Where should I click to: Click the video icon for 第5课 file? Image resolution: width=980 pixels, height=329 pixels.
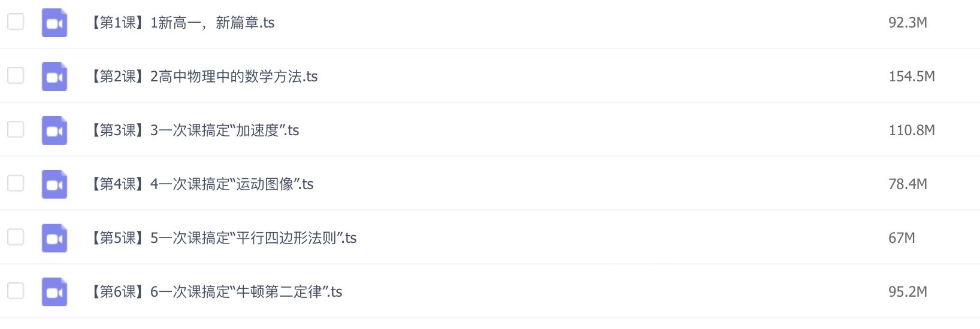54,238
